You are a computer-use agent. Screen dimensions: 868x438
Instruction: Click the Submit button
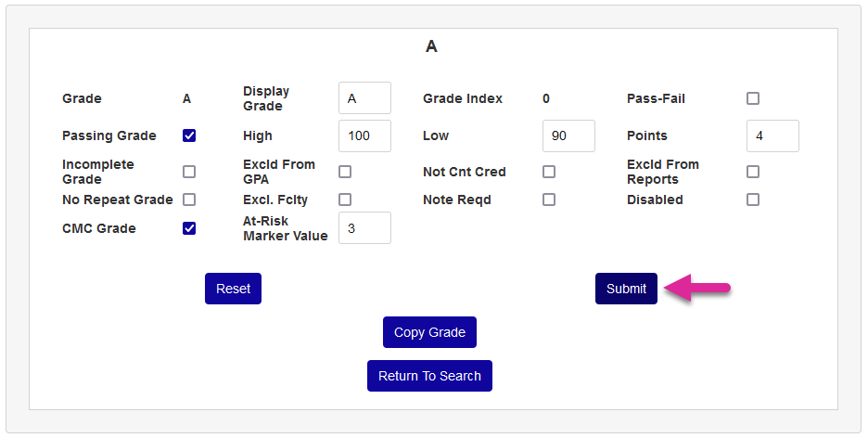(626, 289)
